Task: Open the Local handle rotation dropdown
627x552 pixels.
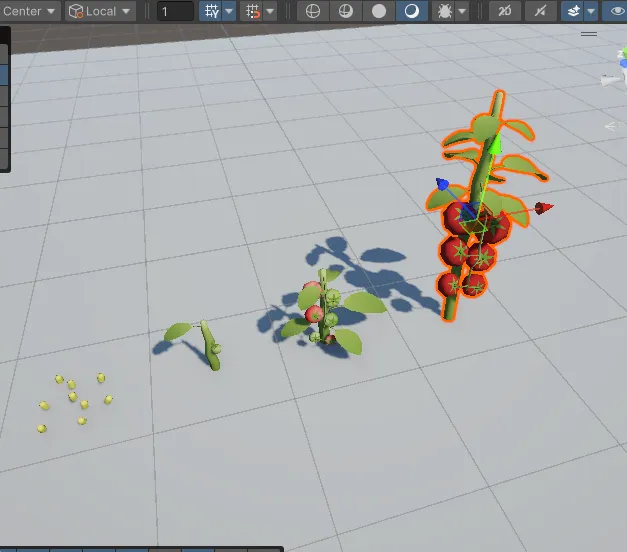Action: [100, 11]
